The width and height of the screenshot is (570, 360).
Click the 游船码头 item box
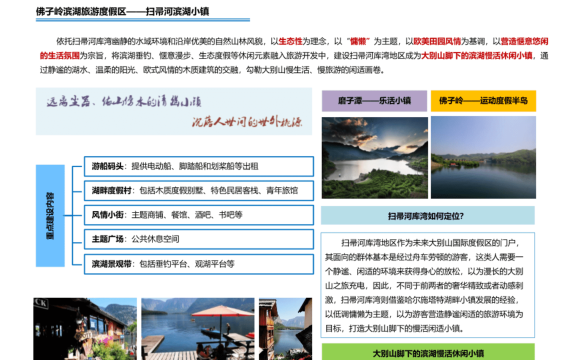(199, 167)
